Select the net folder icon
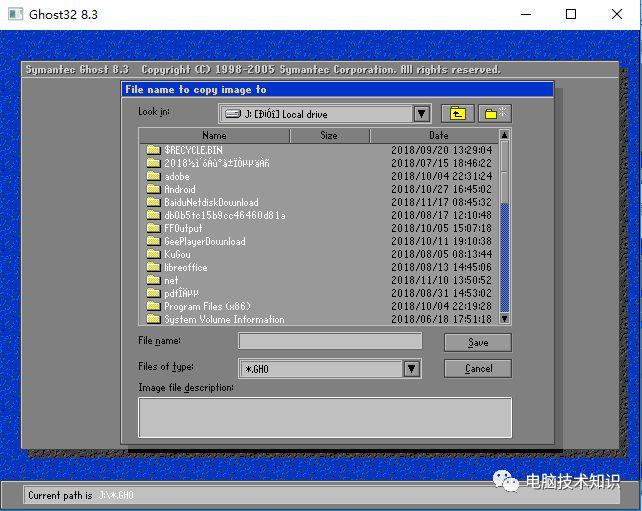Screen dimensions: 642x511 [x=154, y=280]
